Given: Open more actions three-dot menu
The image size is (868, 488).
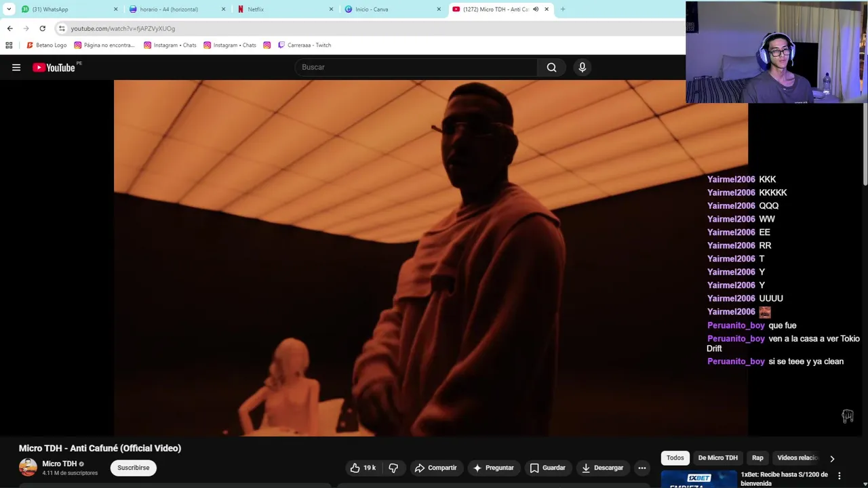Looking at the screenshot, I should coord(642,468).
